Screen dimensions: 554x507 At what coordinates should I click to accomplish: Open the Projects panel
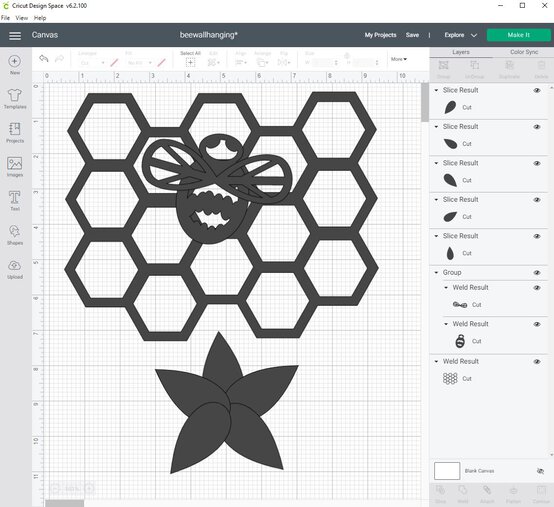15,133
